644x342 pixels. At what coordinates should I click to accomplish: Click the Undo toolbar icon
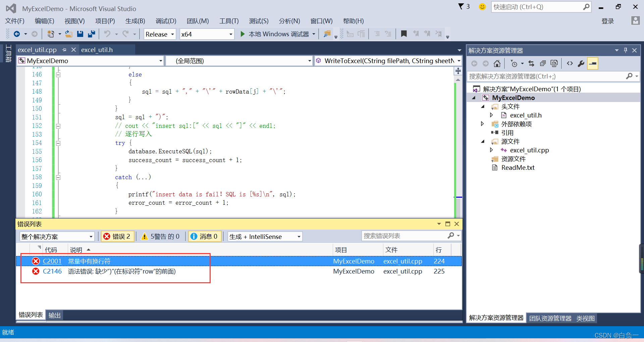107,34
